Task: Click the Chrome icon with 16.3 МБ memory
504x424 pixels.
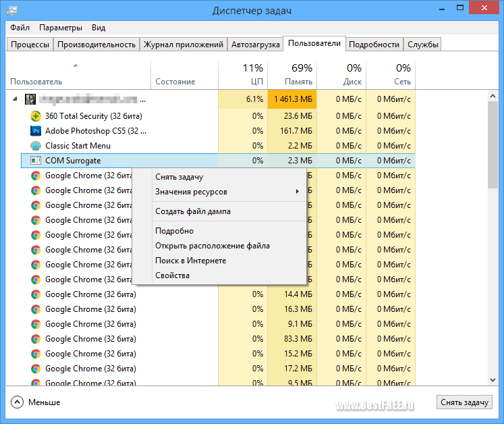Action: (35, 309)
